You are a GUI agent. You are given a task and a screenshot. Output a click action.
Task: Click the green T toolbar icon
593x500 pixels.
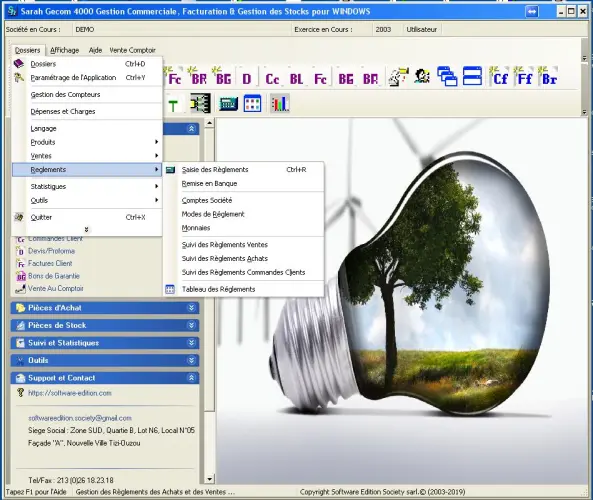point(173,106)
